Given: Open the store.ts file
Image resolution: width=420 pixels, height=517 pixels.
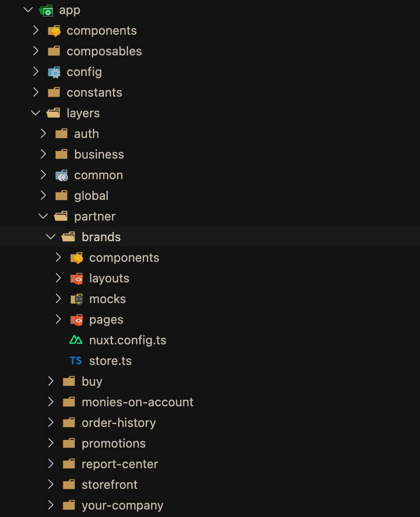Looking at the screenshot, I should pyautogui.click(x=110, y=361).
